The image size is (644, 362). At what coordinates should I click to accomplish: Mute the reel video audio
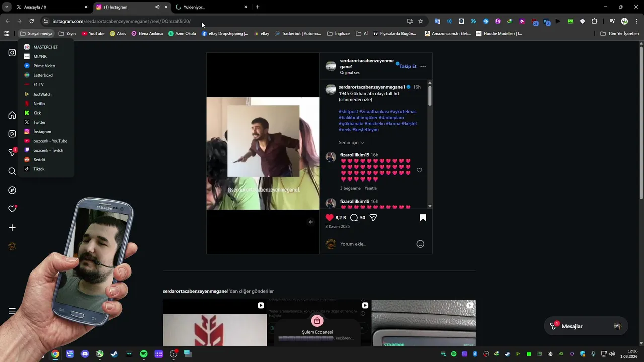click(x=311, y=222)
